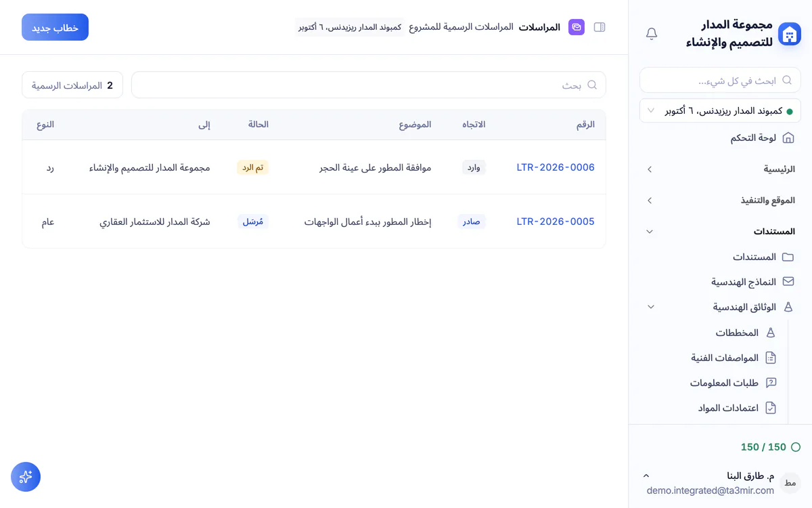Click the type cell رد

point(50,167)
